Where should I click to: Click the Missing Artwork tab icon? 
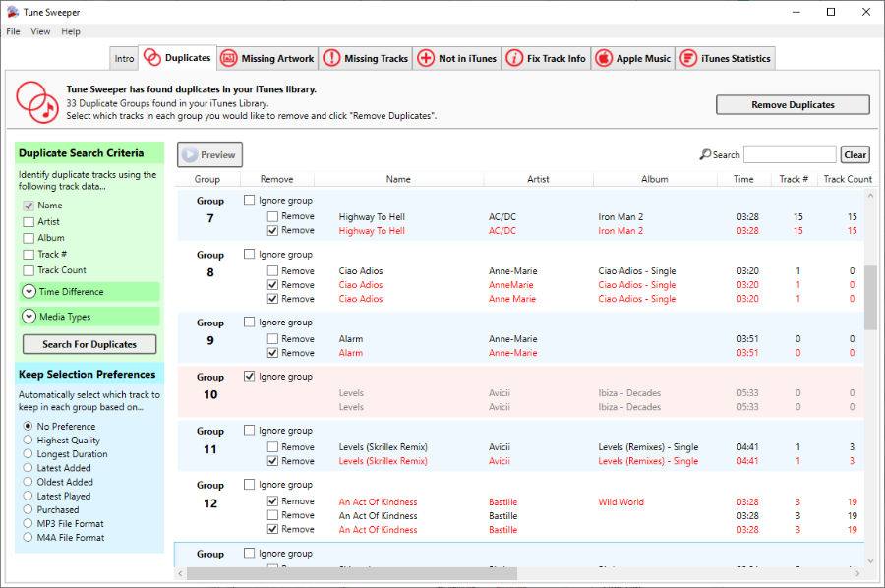coord(228,58)
